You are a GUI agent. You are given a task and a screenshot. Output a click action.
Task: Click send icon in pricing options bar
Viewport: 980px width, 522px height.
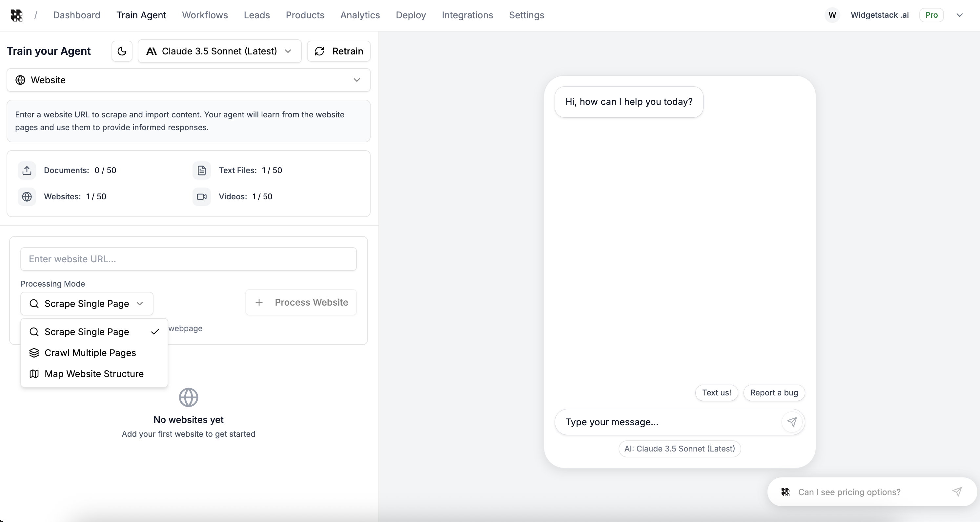(x=956, y=492)
